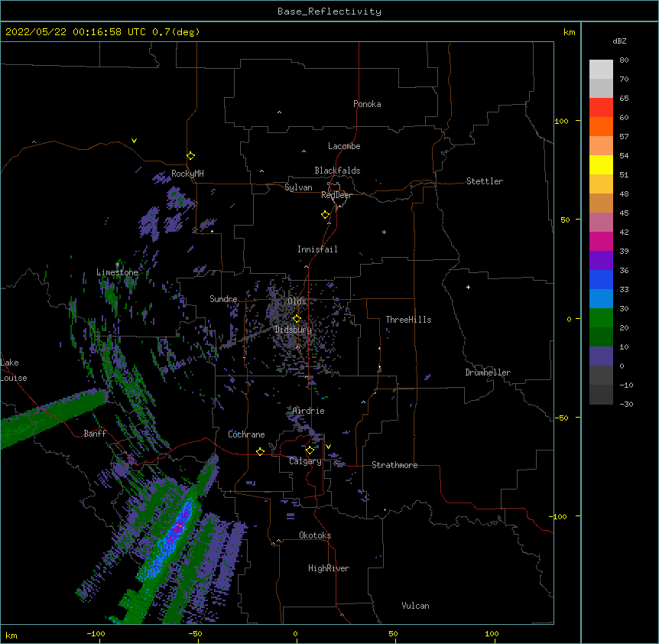Select the yellow 51-54 dBZ legend swatch
The height and width of the screenshot is (644, 659).
coord(601,164)
